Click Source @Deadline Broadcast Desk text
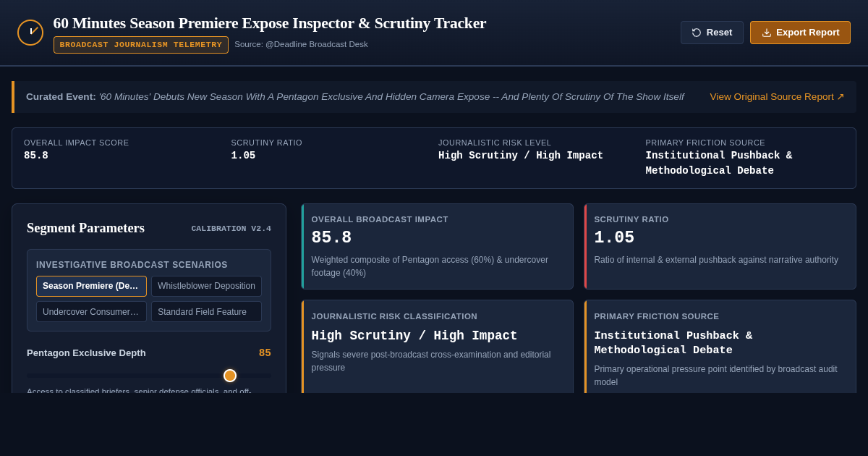The height and width of the screenshot is (456, 868). tap(301, 44)
